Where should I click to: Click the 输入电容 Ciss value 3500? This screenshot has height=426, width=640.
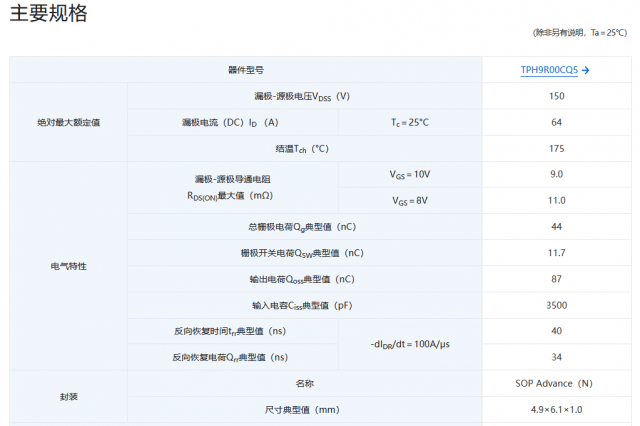556,305
